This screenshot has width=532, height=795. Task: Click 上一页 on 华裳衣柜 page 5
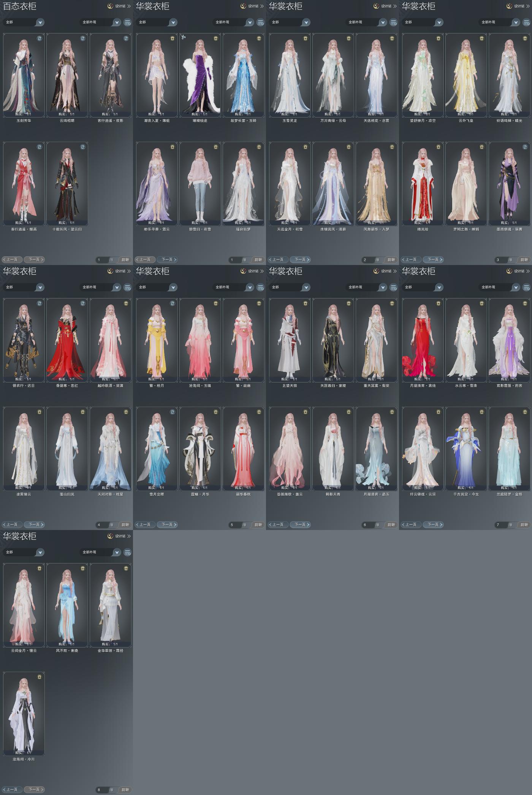pos(145,525)
